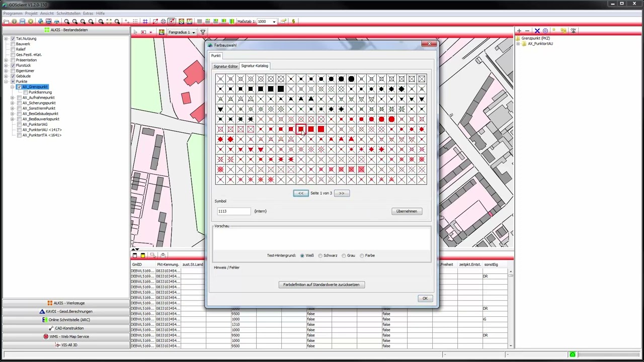
Task: Click the yellow multi-folder icon in right panel
Action: click(563, 31)
